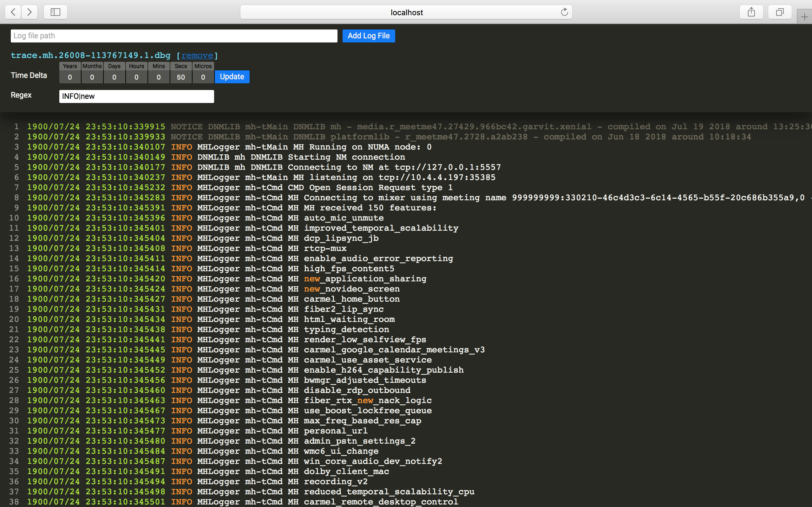Select the Micros delta field
The image size is (812, 507).
203,77
